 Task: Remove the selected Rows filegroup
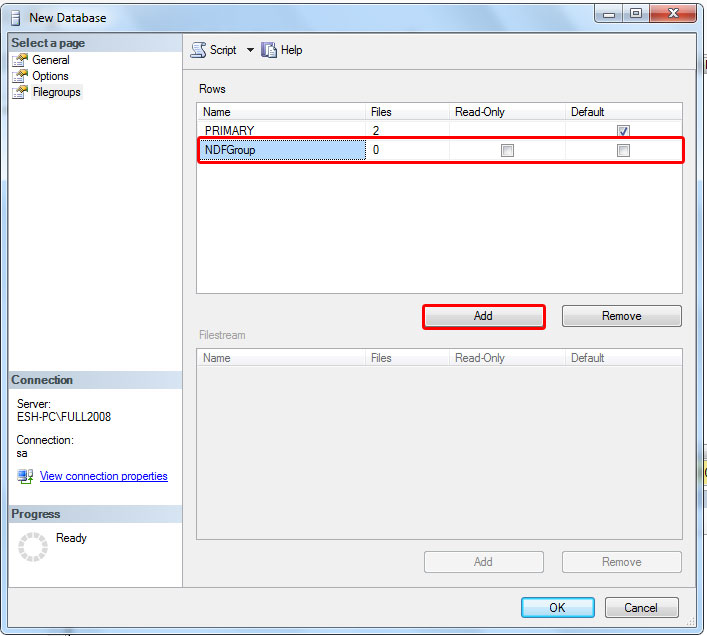[x=621, y=316]
